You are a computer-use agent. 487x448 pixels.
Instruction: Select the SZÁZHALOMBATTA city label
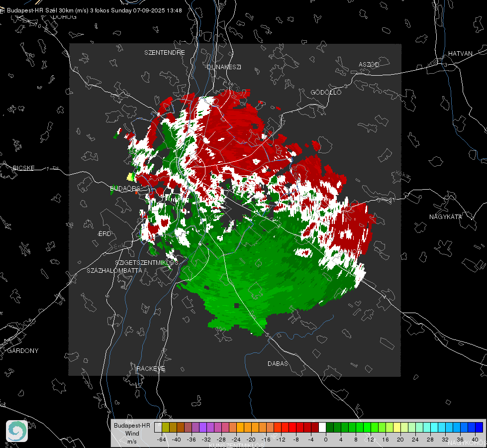tap(114, 270)
